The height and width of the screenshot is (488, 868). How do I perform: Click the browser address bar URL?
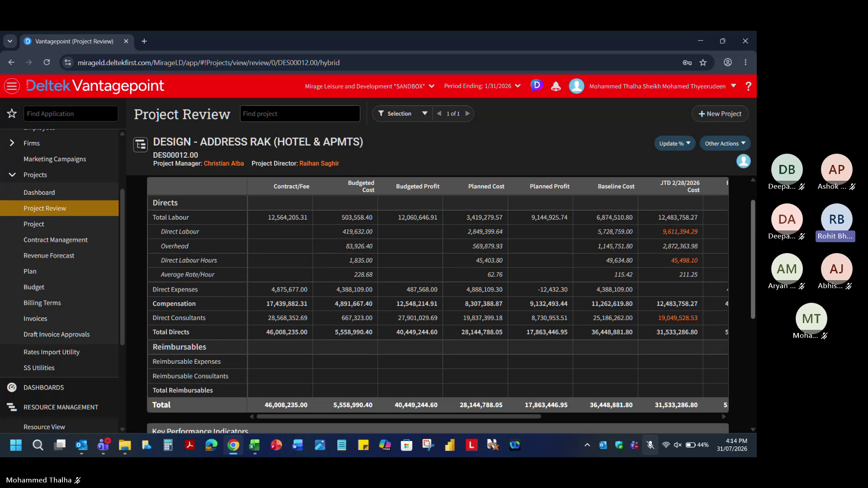[x=208, y=62]
